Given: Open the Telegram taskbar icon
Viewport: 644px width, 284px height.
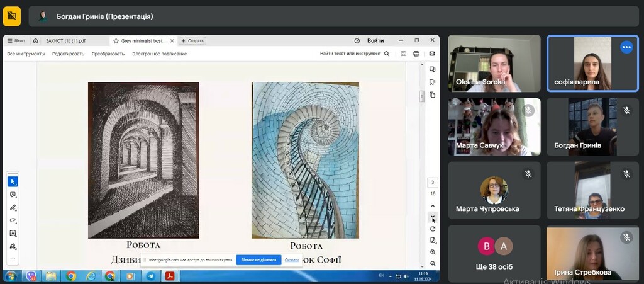Looking at the screenshot, I should tap(150, 276).
